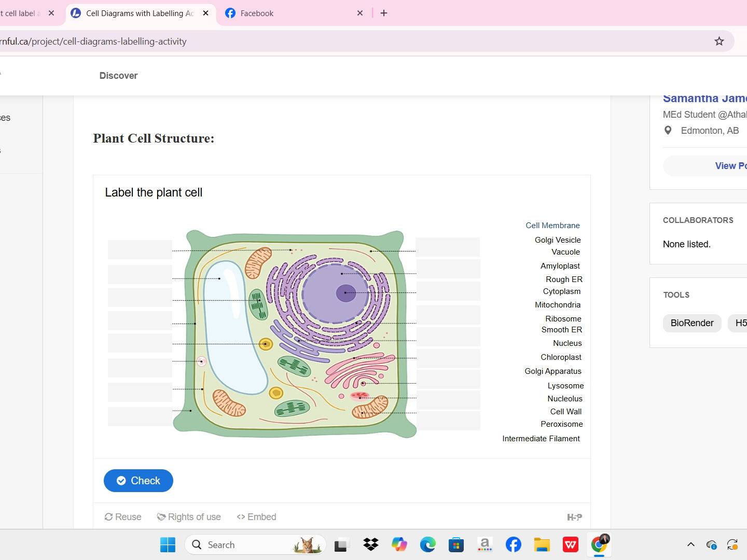Click the Reuse link
This screenshot has height=560, width=747.
coord(122,517)
